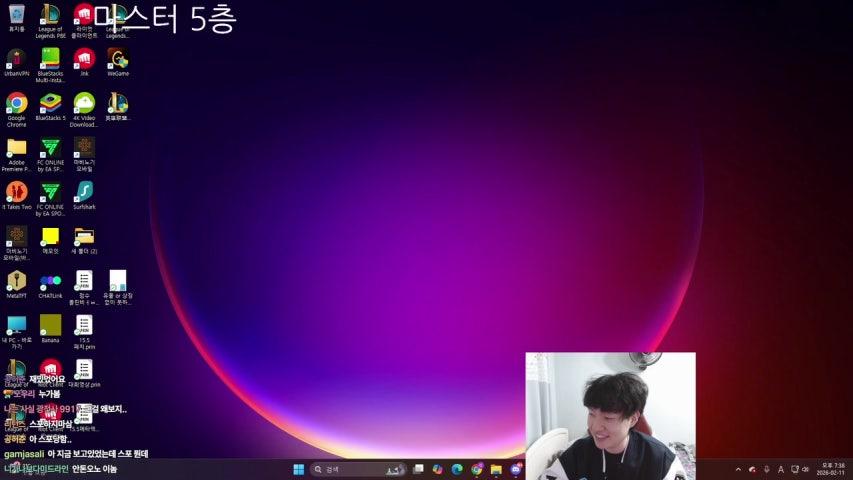Image resolution: width=853 pixels, height=480 pixels.
Task: Open the Surfshark desktop icon
Action: tap(84, 190)
